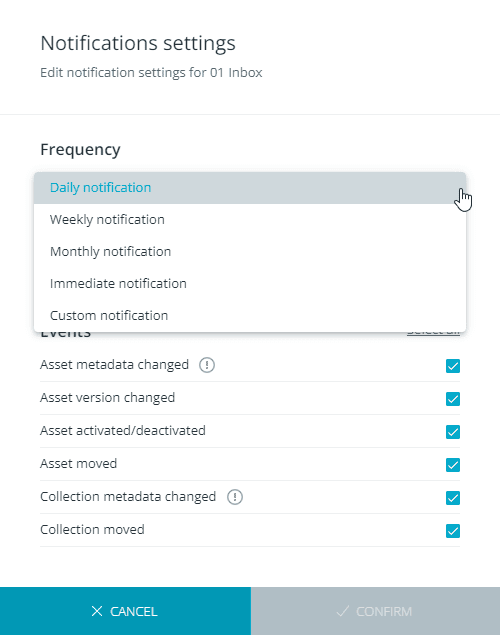Click the X icon in Cancel button
The height and width of the screenshot is (635, 500).
coord(97,611)
